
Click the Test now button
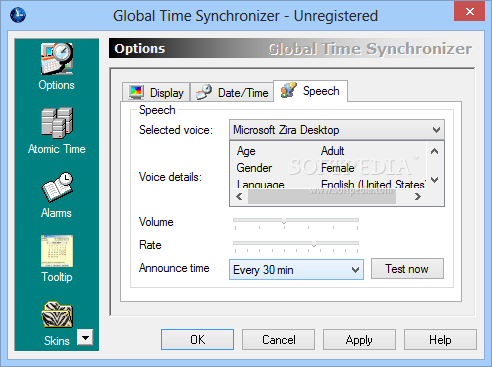407,269
